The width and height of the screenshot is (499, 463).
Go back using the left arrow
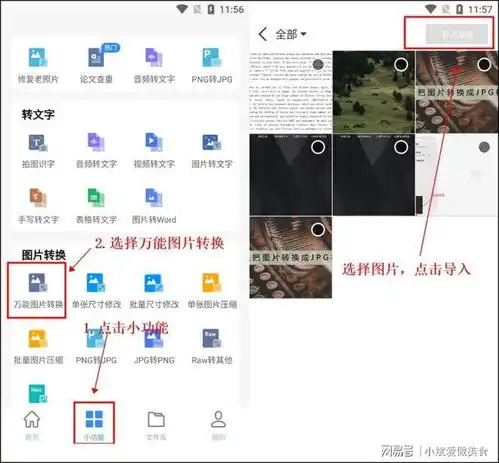click(x=263, y=34)
